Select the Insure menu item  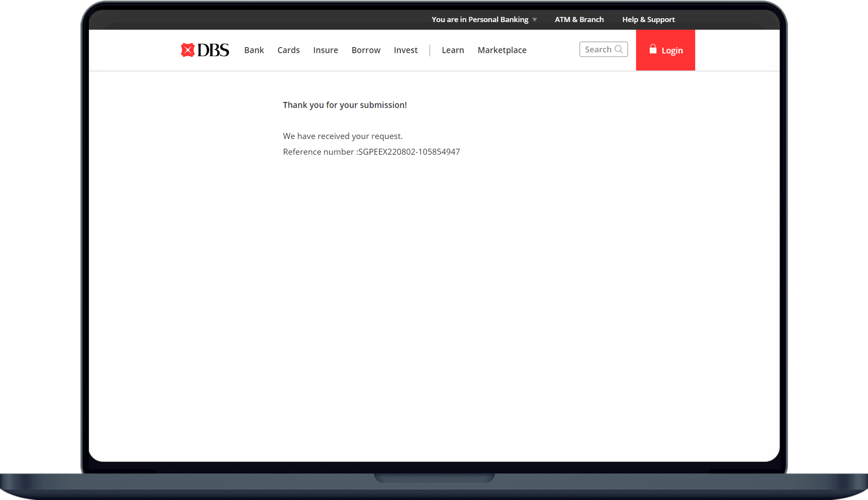pyautogui.click(x=325, y=50)
